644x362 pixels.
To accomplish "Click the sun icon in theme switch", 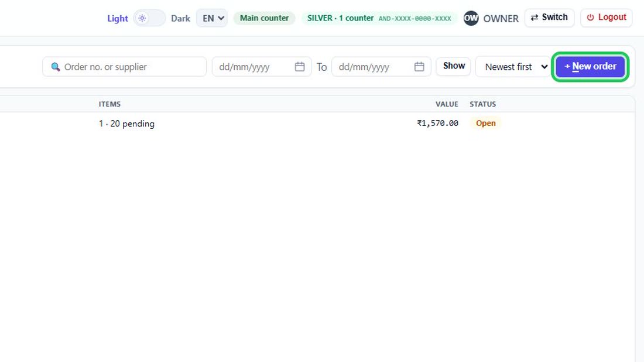I will [142, 18].
